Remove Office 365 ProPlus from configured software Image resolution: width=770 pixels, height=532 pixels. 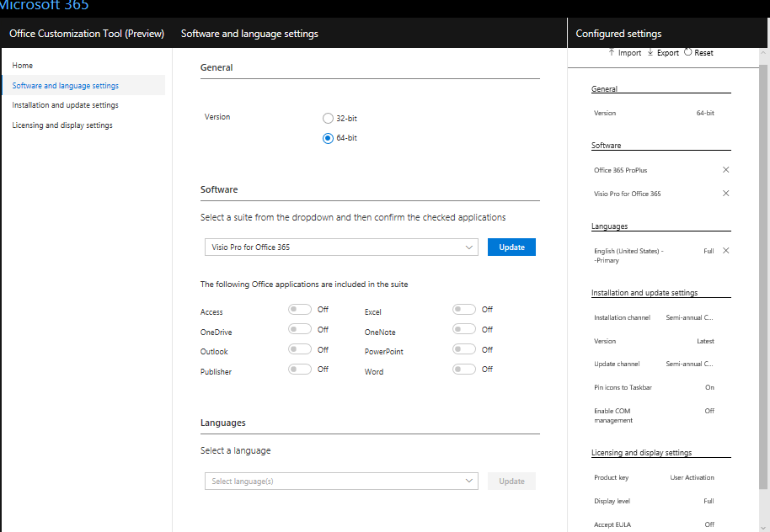726,170
